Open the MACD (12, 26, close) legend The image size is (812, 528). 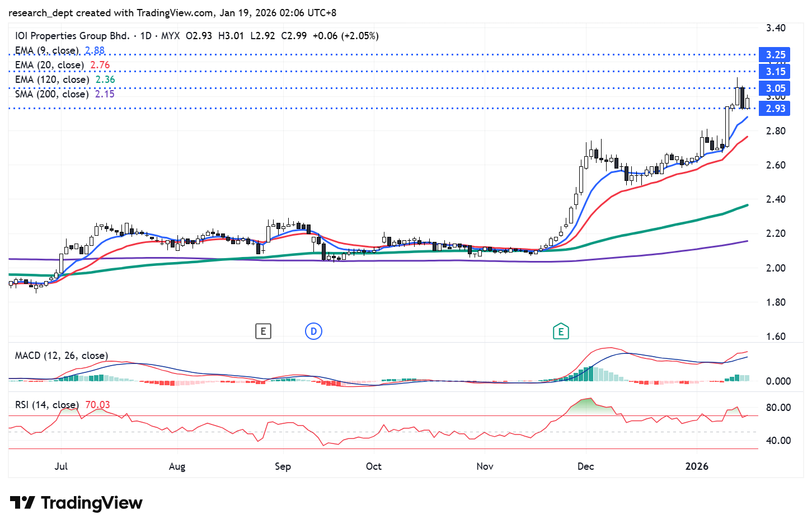pyautogui.click(x=62, y=356)
